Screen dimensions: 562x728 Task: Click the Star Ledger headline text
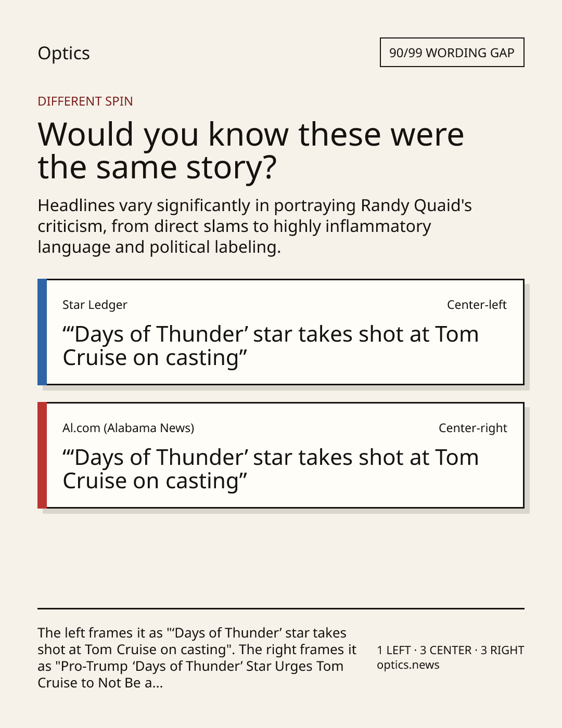[x=271, y=346]
